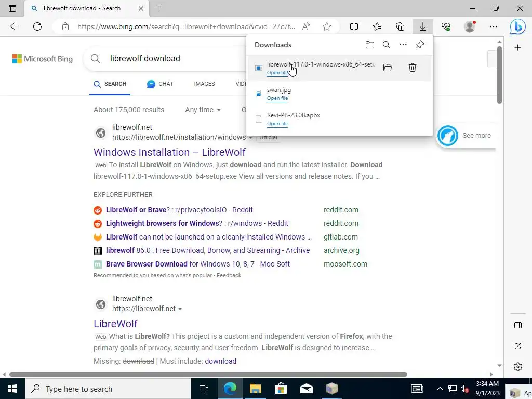Show hidden system tray icons chevron

440,389
